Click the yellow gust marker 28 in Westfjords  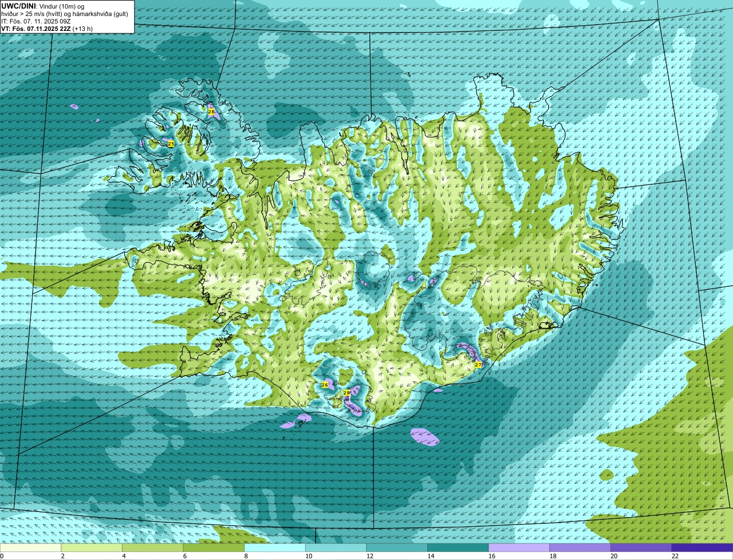(211, 112)
